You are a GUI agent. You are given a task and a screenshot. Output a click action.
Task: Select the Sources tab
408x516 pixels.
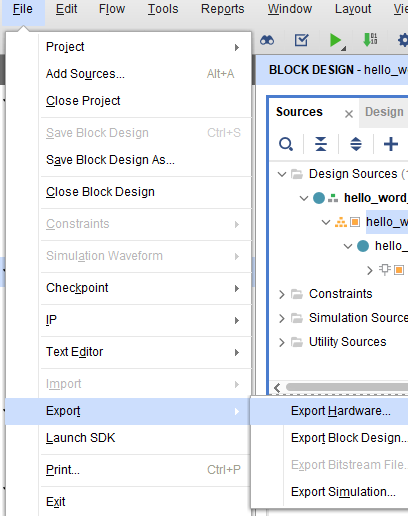click(x=299, y=112)
